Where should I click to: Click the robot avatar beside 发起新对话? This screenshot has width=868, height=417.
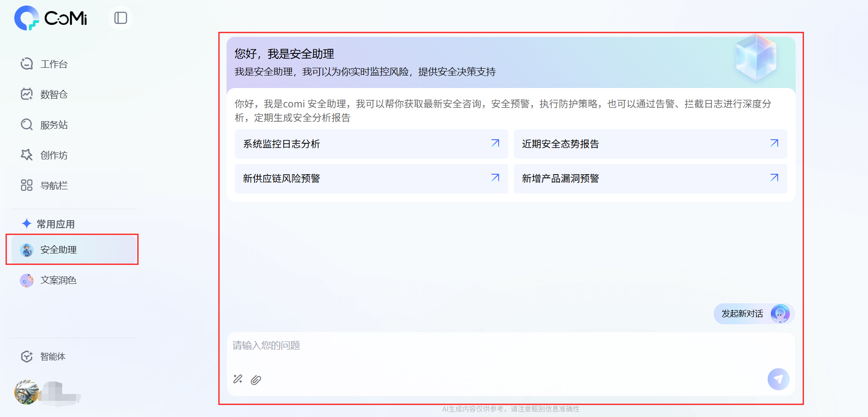[781, 314]
